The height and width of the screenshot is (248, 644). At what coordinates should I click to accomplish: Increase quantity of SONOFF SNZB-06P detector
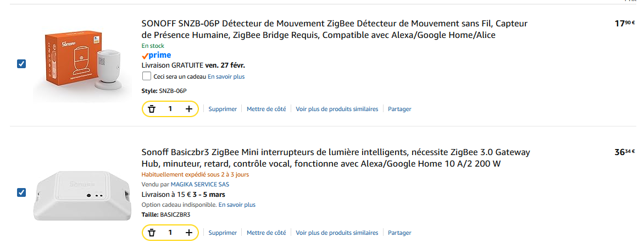[x=189, y=109]
